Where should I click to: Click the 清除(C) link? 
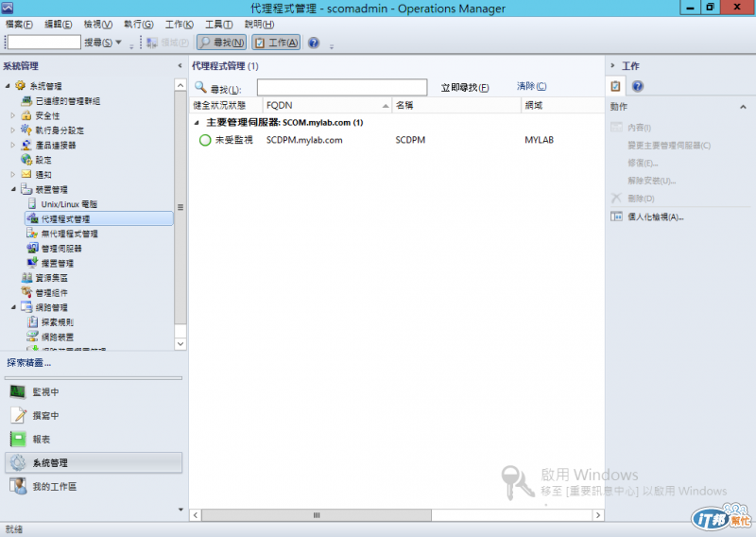click(531, 86)
